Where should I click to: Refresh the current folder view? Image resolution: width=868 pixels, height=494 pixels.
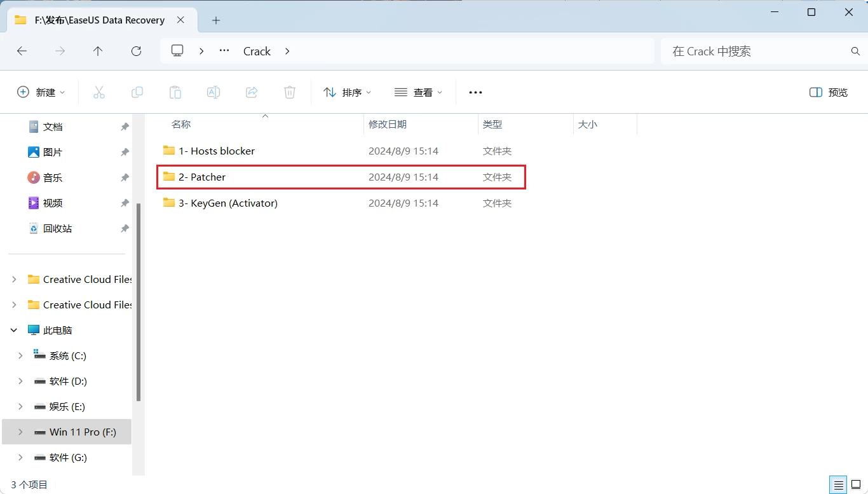click(x=136, y=51)
